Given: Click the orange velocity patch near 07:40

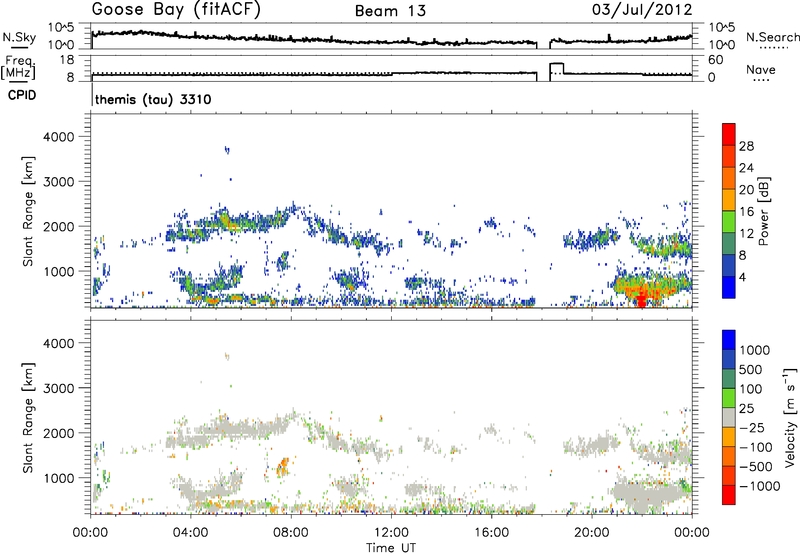Looking at the screenshot, I should pyautogui.click(x=282, y=466).
